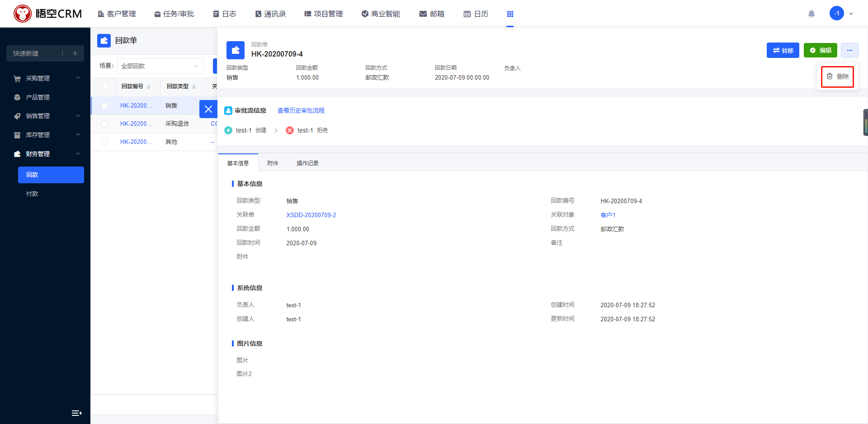Click the cube icon for 产品管理
This screenshot has width=868, height=424.
tap(17, 97)
